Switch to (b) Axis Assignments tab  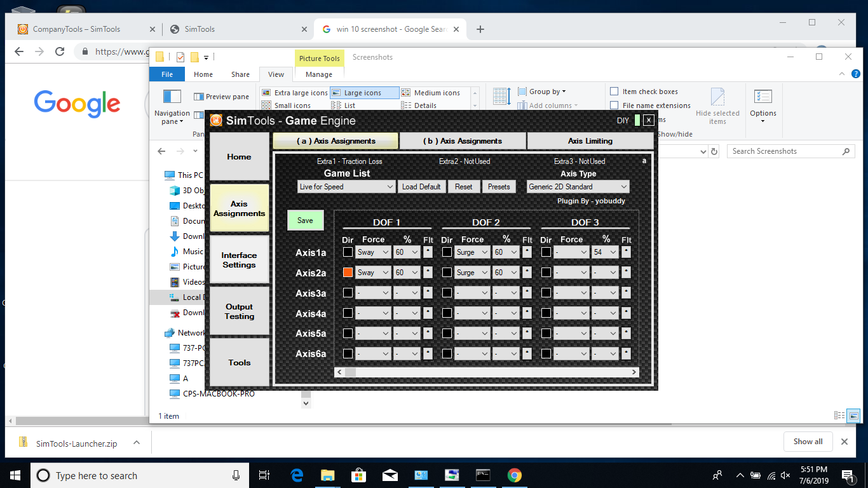pyautogui.click(x=463, y=141)
